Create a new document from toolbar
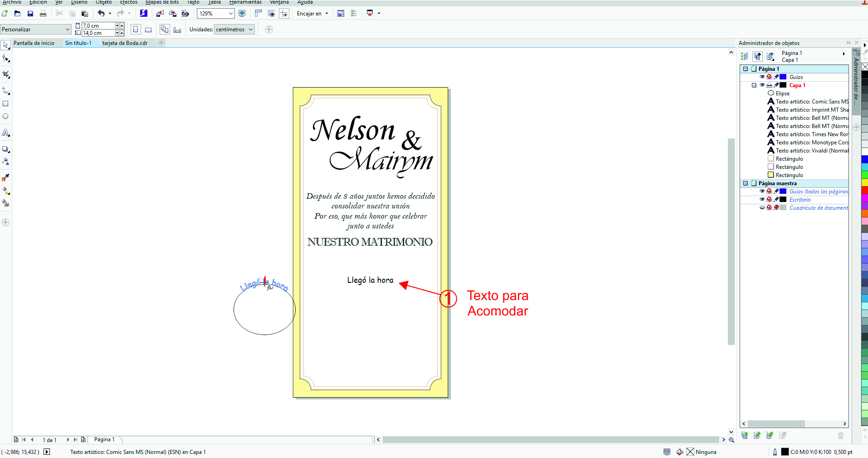 point(5,14)
